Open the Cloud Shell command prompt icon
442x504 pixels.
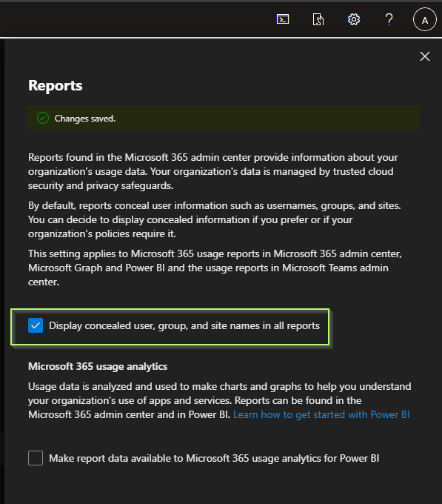click(283, 19)
